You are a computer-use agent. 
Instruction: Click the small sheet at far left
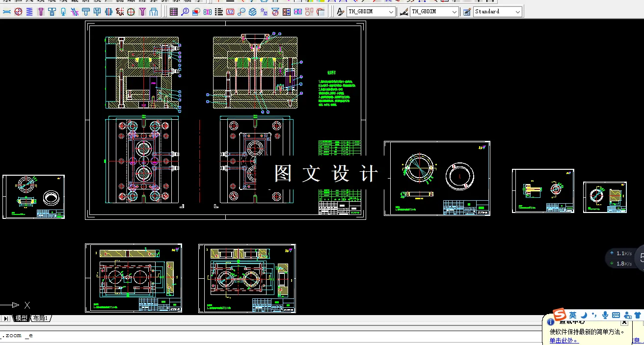[x=33, y=196]
